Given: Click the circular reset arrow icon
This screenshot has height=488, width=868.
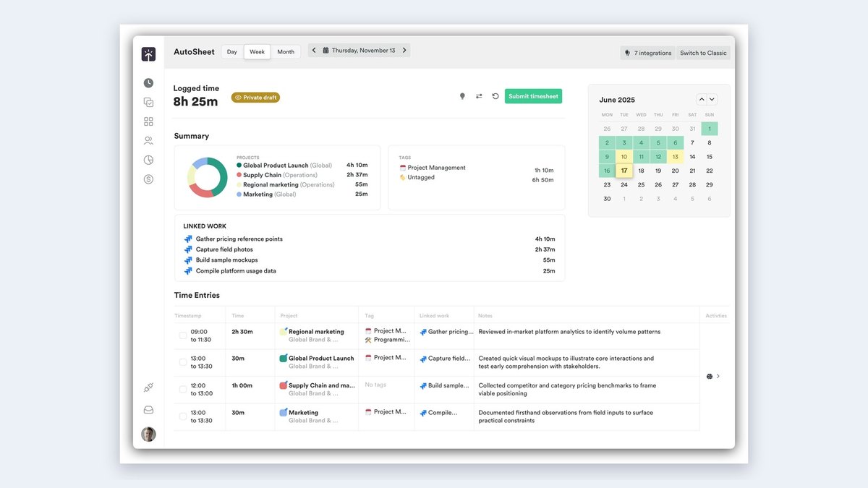Looking at the screenshot, I should point(495,96).
